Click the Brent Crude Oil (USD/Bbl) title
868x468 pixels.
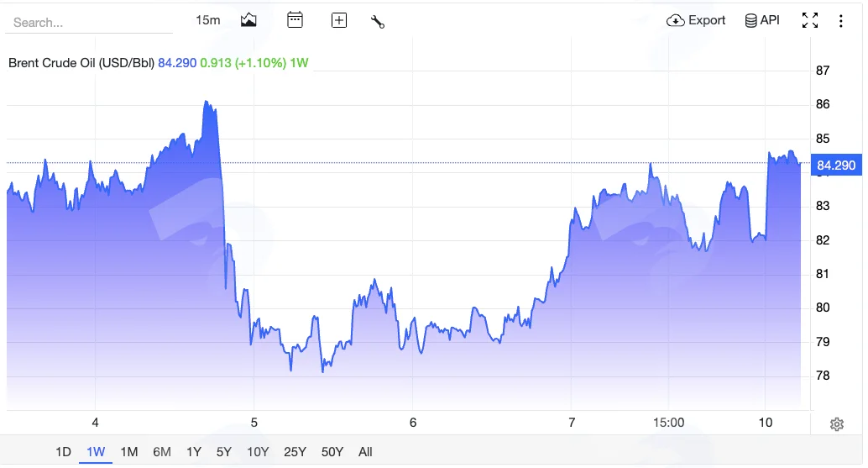click(x=81, y=63)
